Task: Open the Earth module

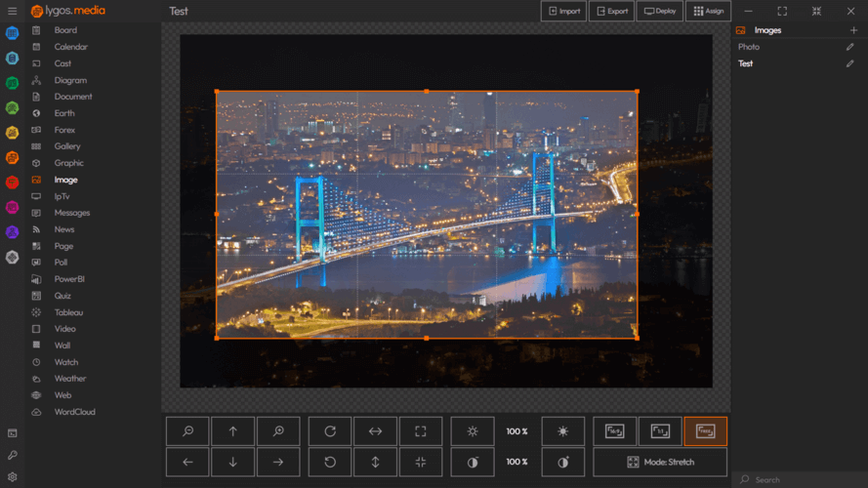Action: coord(64,113)
